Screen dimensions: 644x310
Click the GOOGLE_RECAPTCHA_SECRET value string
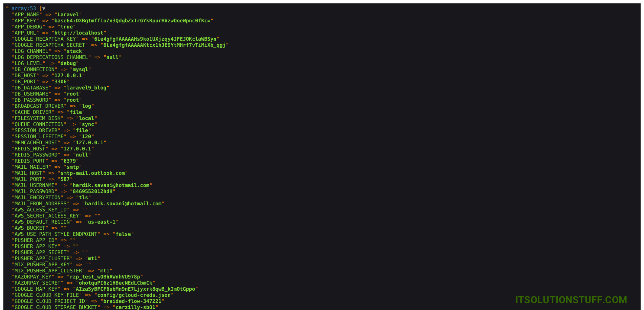click(164, 45)
